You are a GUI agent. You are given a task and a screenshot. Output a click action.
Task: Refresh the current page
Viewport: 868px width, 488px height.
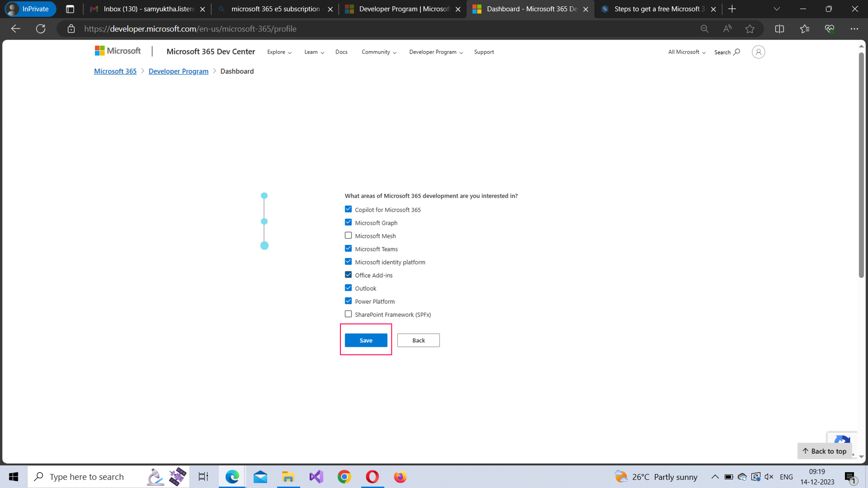[x=41, y=29]
